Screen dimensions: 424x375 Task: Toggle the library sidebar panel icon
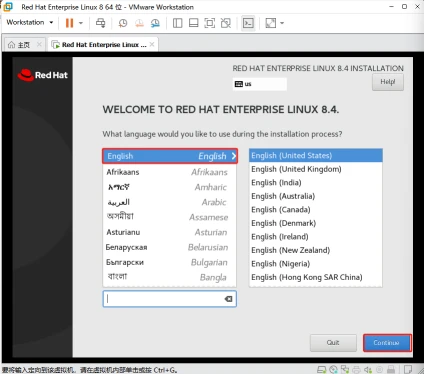click(x=177, y=23)
